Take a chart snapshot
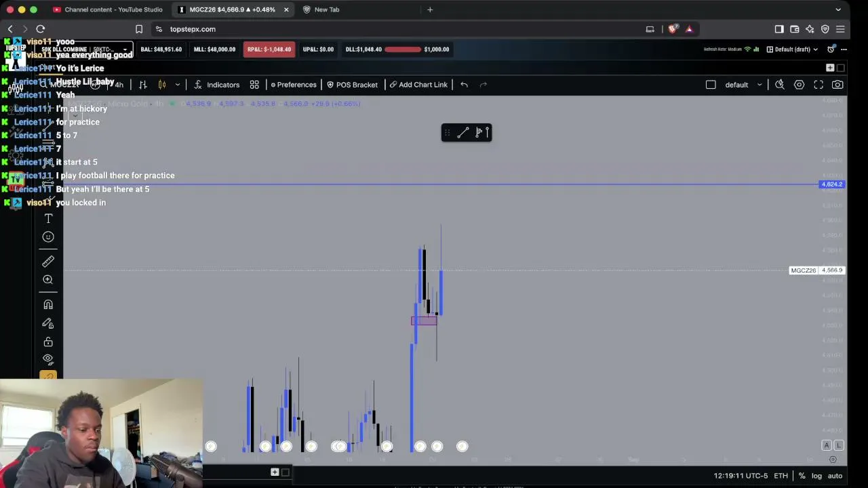The image size is (868, 488). pyautogui.click(x=837, y=85)
